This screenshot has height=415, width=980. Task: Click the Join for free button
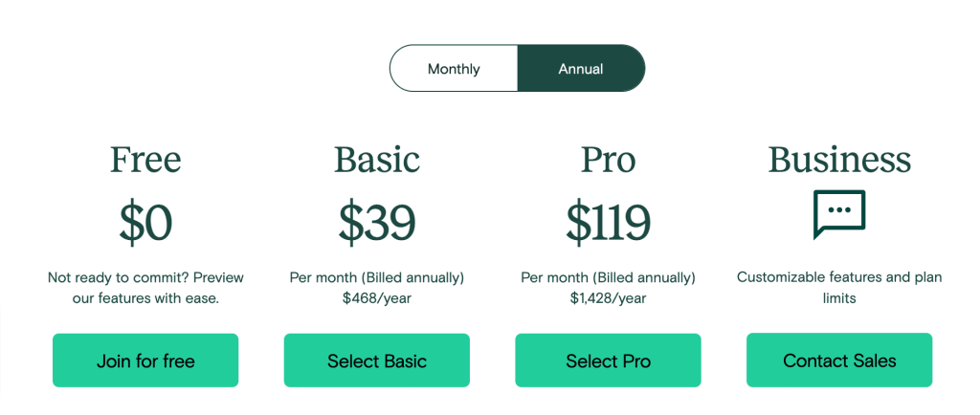[145, 360]
